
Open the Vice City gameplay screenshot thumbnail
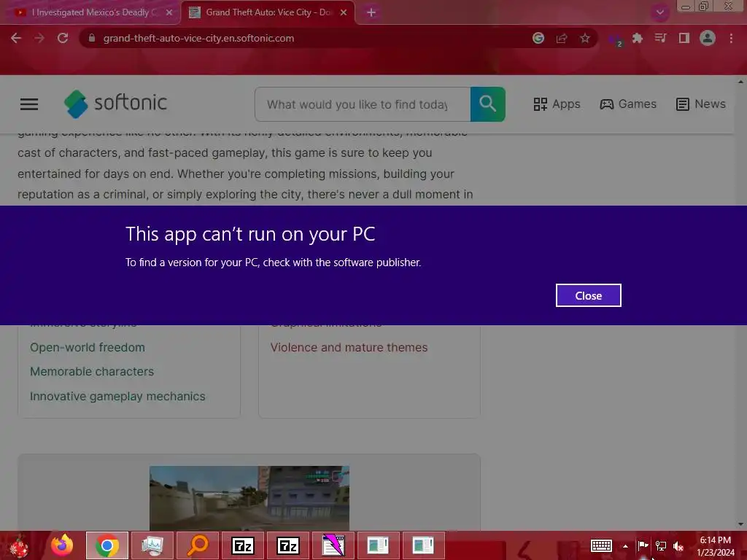[249, 498]
